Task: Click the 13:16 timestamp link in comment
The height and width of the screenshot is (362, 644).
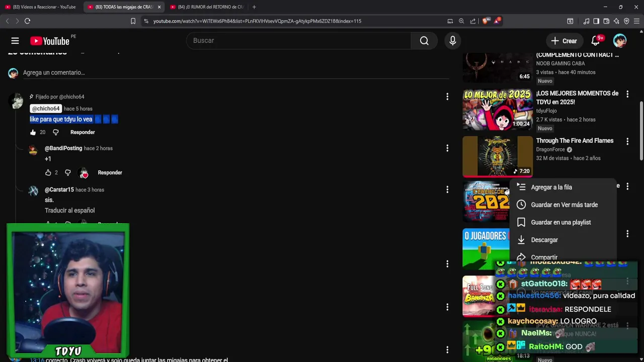Action: (37, 360)
